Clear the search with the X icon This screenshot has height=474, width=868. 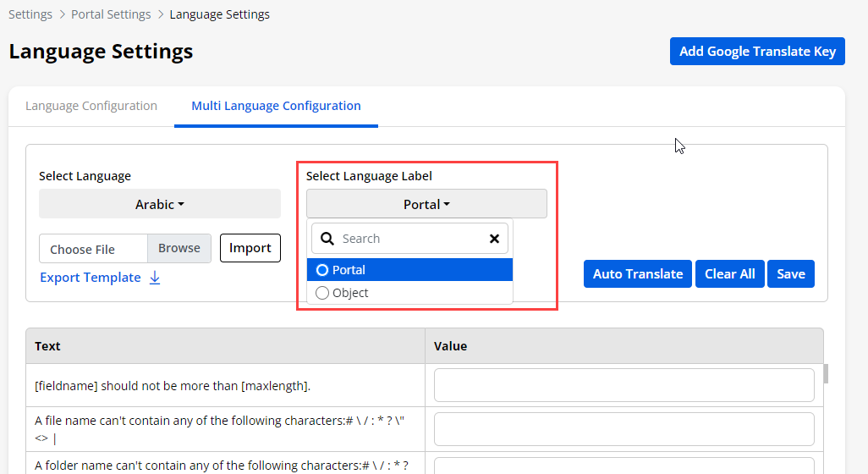pos(494,239)
